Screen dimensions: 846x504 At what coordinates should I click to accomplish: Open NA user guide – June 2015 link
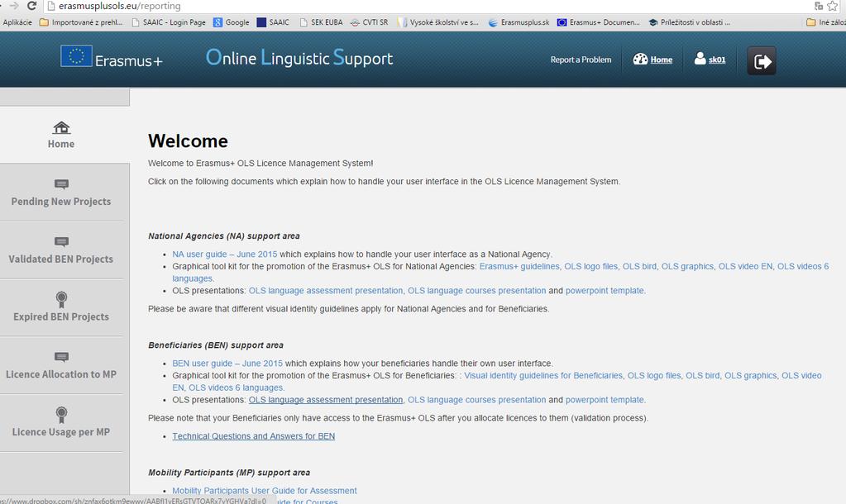pos(224,254)
